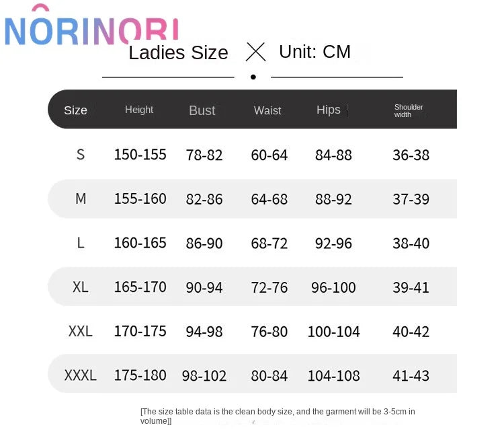Image resolution: width=504 pixels, height=442 pixels.
Task: Select the Size column header
Action: tap(75, 110)
